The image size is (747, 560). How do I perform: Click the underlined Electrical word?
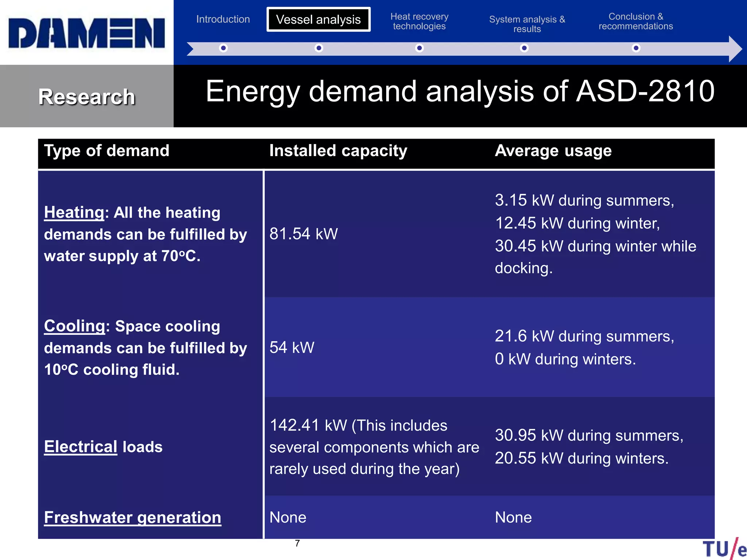(x=81, y=447)
